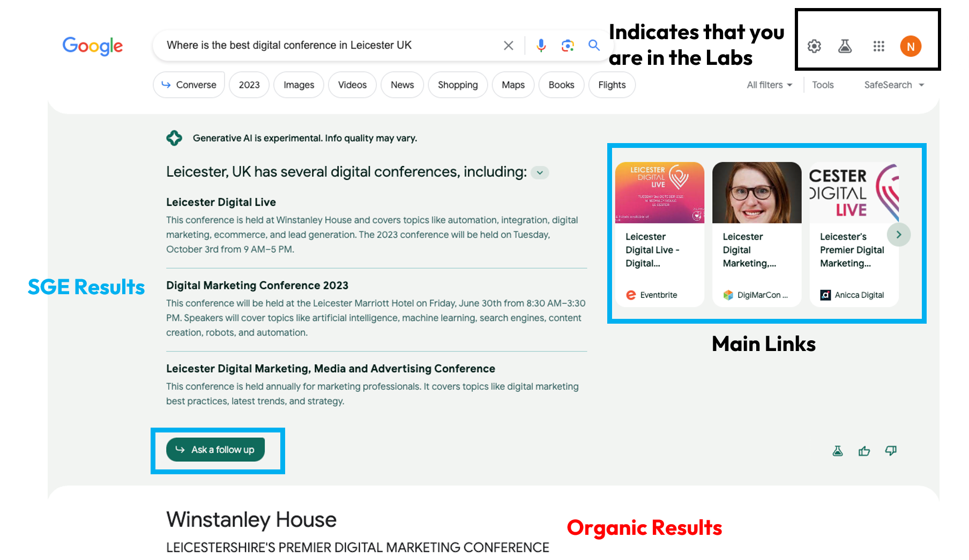
Task: Submit search with the magnifying glass icon
Action: (x=594, y=45)
